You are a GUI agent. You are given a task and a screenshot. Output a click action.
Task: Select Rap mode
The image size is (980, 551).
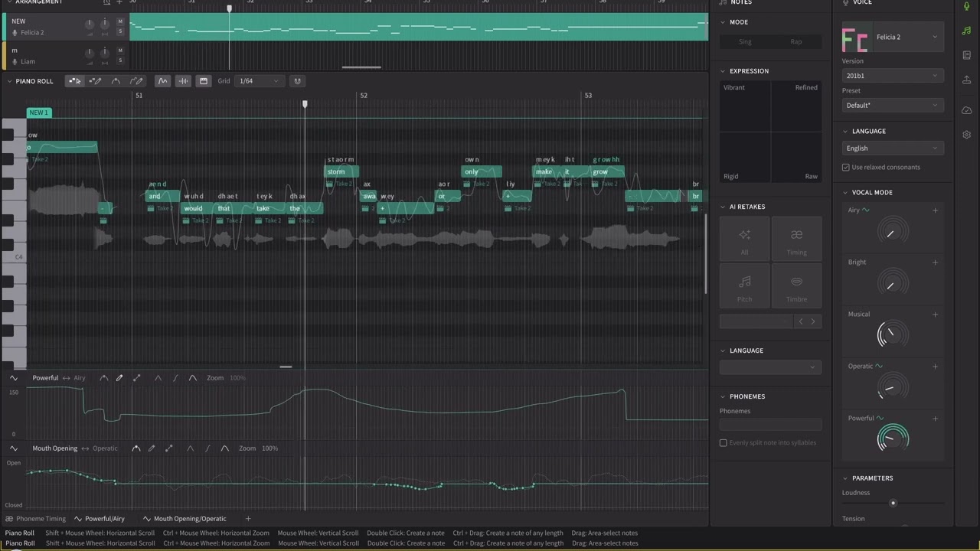(796, 41)
